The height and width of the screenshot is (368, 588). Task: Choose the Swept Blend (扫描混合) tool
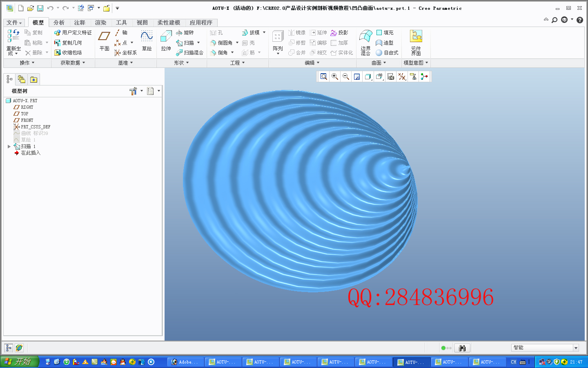[x=189, y=53]
